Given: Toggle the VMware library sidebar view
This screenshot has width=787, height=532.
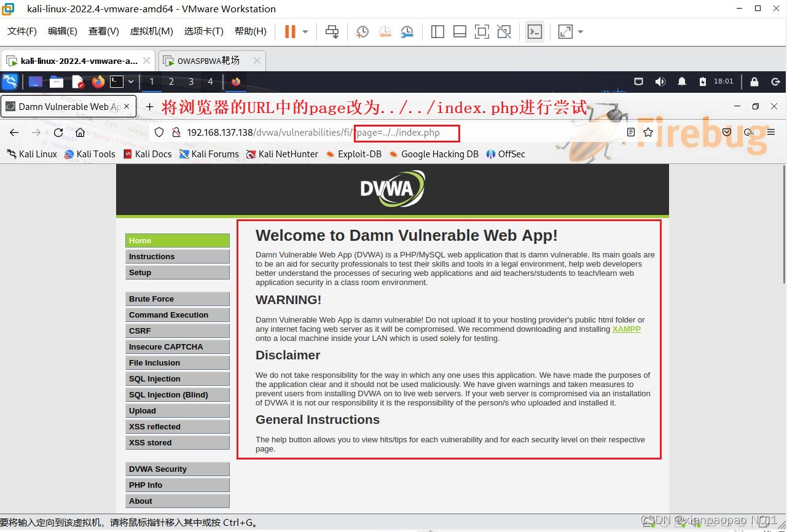Looking at the screenshot, I should (437, 31).
